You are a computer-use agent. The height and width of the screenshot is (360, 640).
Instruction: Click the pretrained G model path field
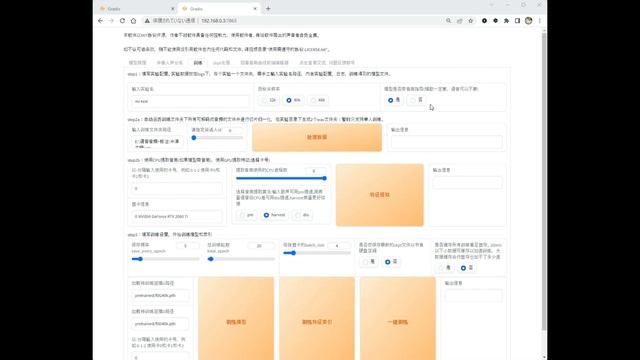coord(160,296)
